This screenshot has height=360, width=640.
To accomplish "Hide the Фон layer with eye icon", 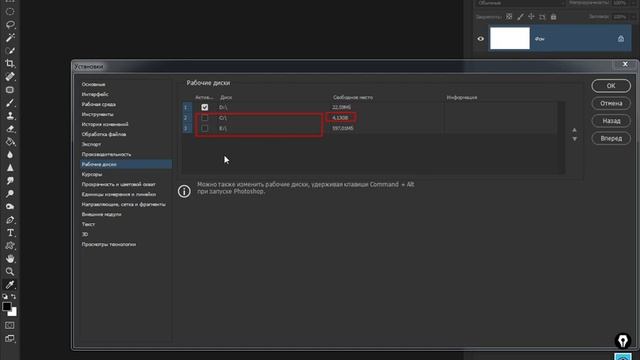I will click(480, 39).
